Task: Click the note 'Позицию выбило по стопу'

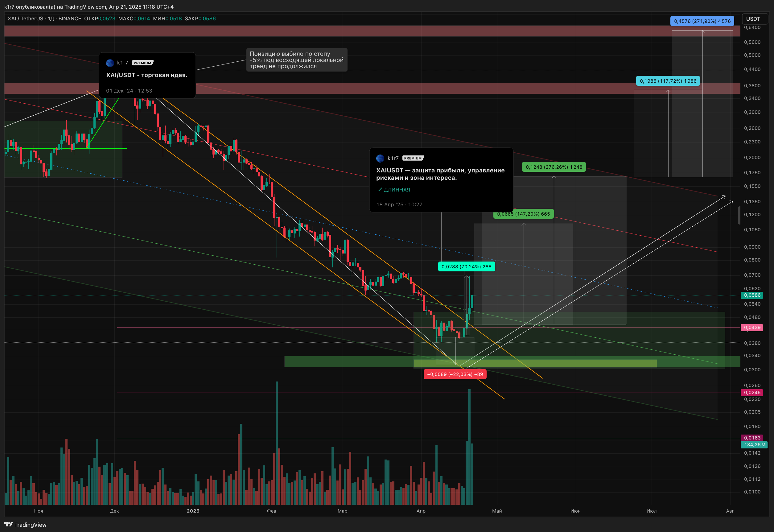Action: click(297, 60)
